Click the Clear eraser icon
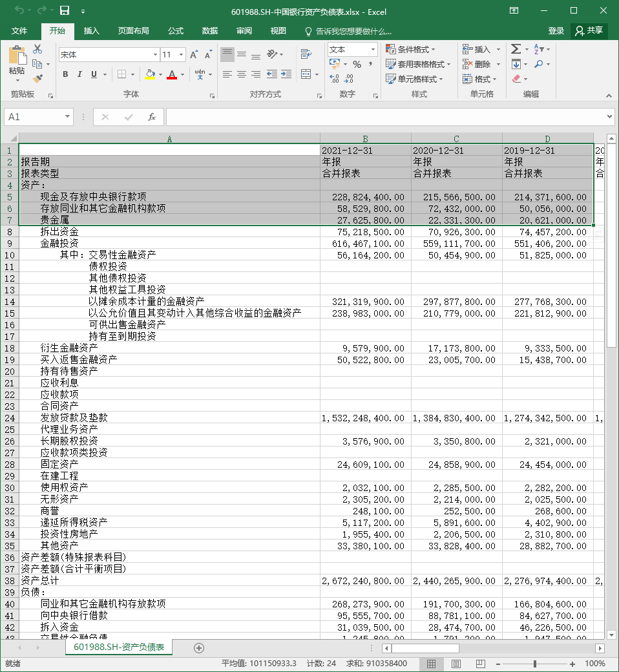 point(516,79)
